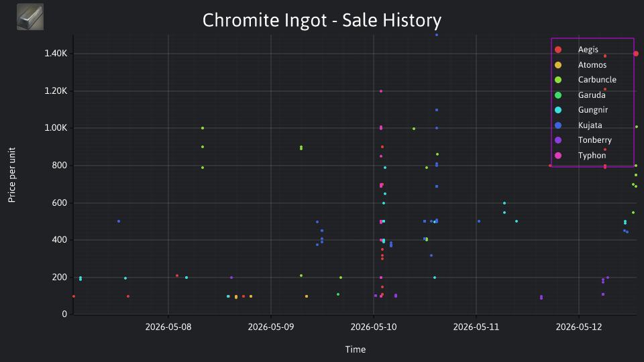
Task: Click the 2026-05-08 axis date label
Action: (168, 327)
